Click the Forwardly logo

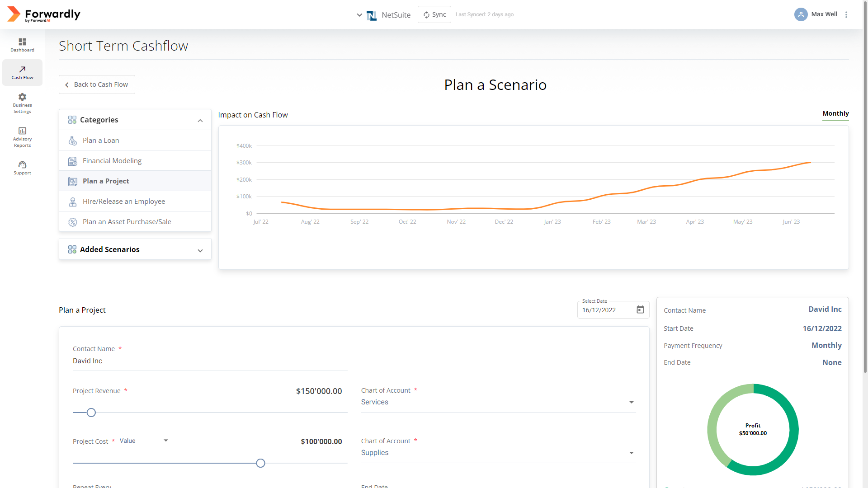click(x=44, y=14)
